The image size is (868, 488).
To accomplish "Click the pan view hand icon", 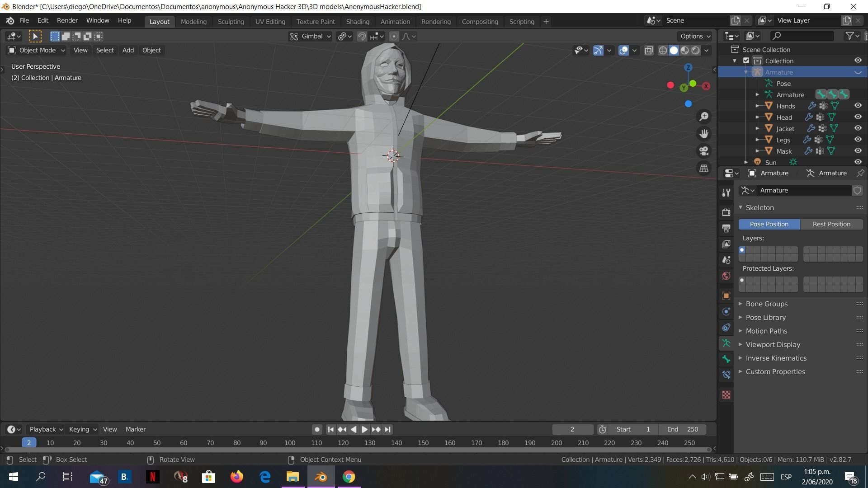I will pos(704,134).
